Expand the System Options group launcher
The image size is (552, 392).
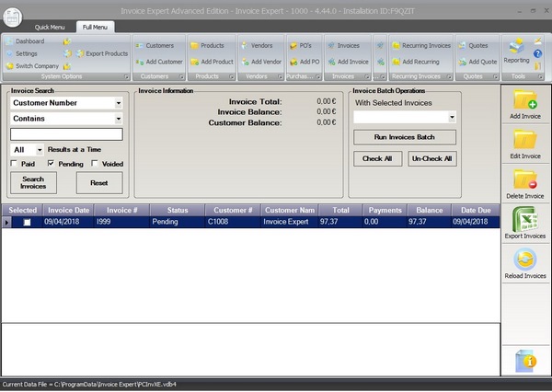tap(126, 76)
